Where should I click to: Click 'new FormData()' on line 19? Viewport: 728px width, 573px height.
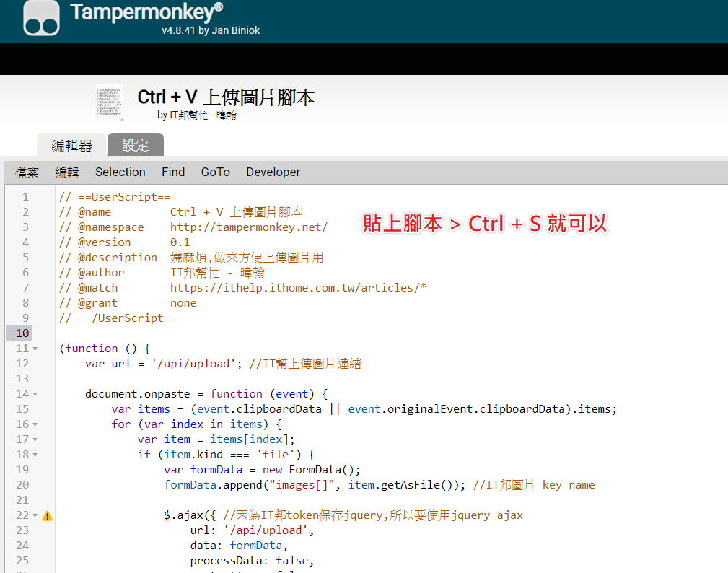click(309, 470)
